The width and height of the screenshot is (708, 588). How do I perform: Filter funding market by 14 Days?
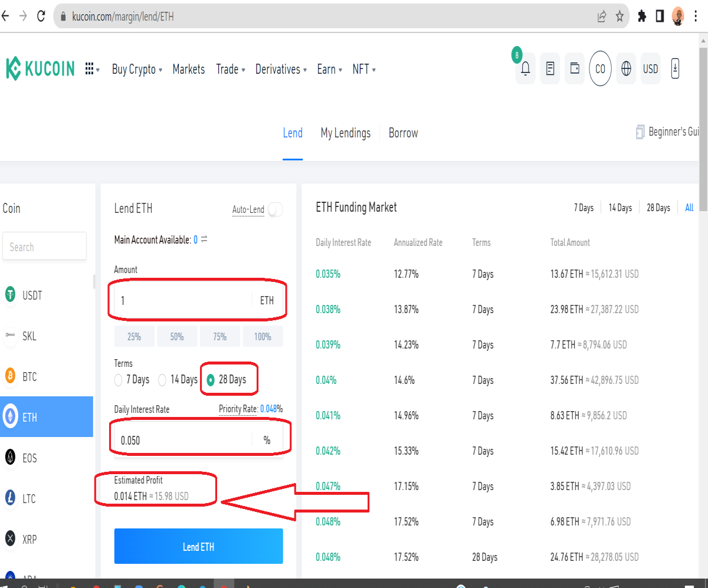tap(620, 208)
